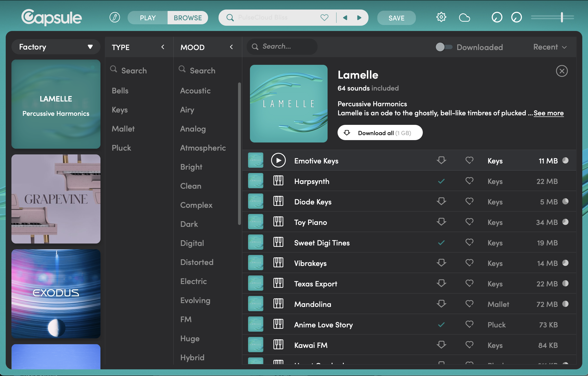Image resolution: width=588 pixels, height=376 pixels.
Task: Click Download all button
Action: [380, 133]
